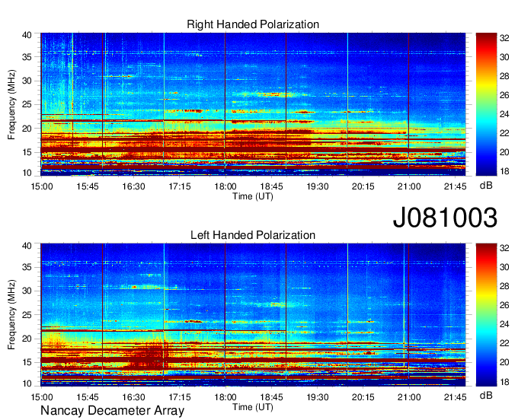Click the 32 value on upper colorbar
Screen dimensions: 518x420
click(x=504, y=38)
